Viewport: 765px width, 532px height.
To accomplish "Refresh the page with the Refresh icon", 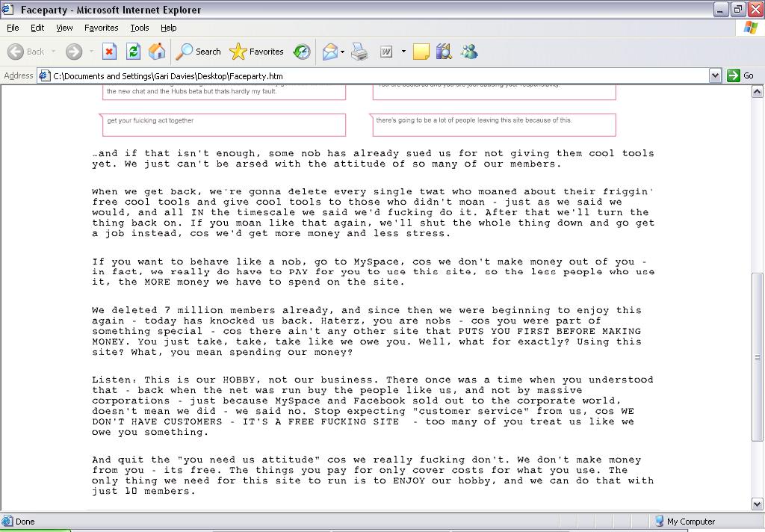I will (133, 52).
